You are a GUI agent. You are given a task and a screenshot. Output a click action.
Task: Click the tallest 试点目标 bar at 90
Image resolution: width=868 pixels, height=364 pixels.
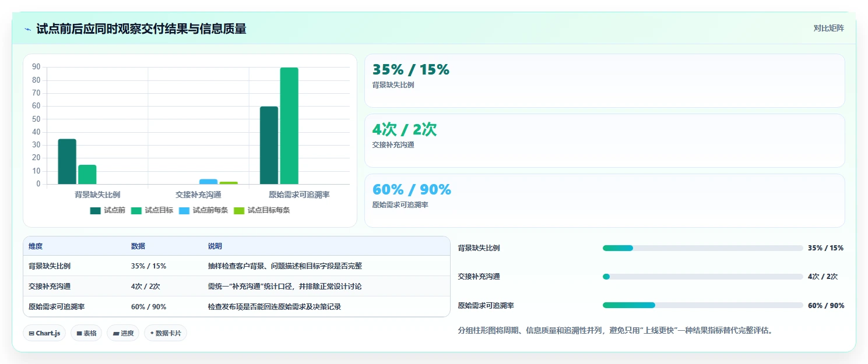pyautogui.click(x=289, y=126)
